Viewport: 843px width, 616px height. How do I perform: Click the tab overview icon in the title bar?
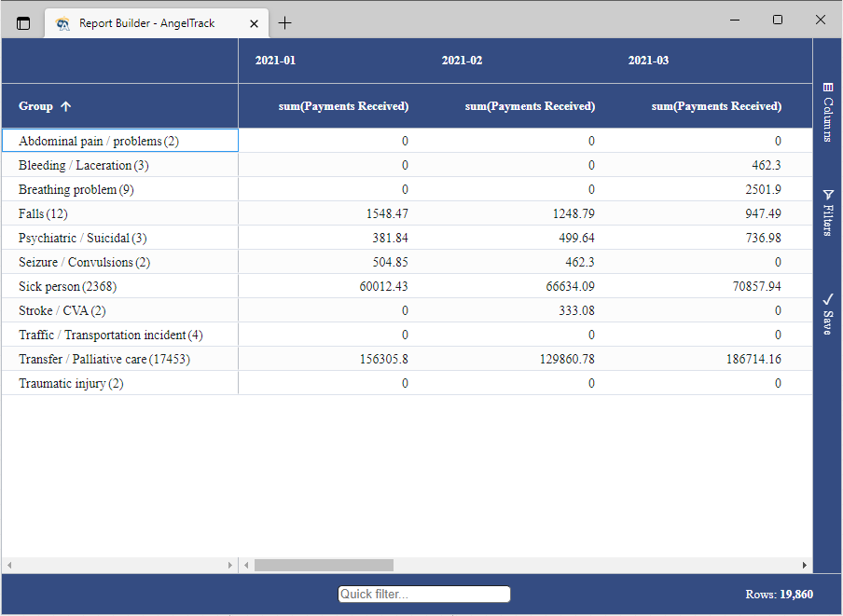[21, 22]
